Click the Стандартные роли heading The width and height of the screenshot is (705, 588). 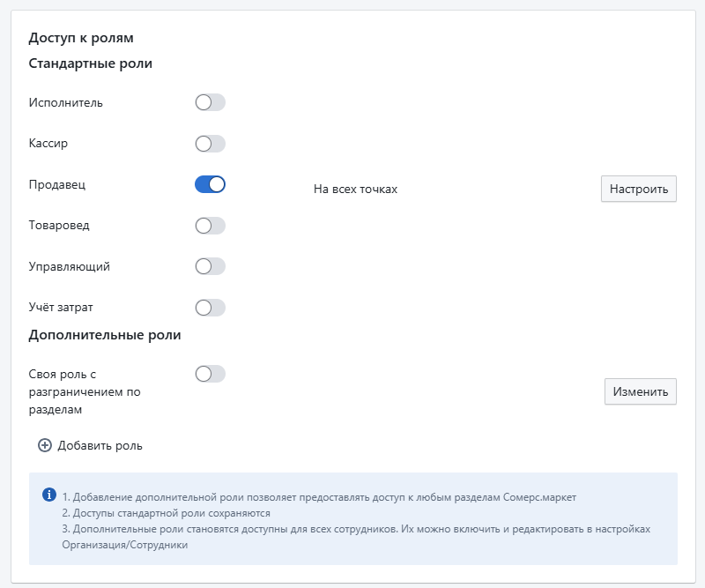point(91,63)
